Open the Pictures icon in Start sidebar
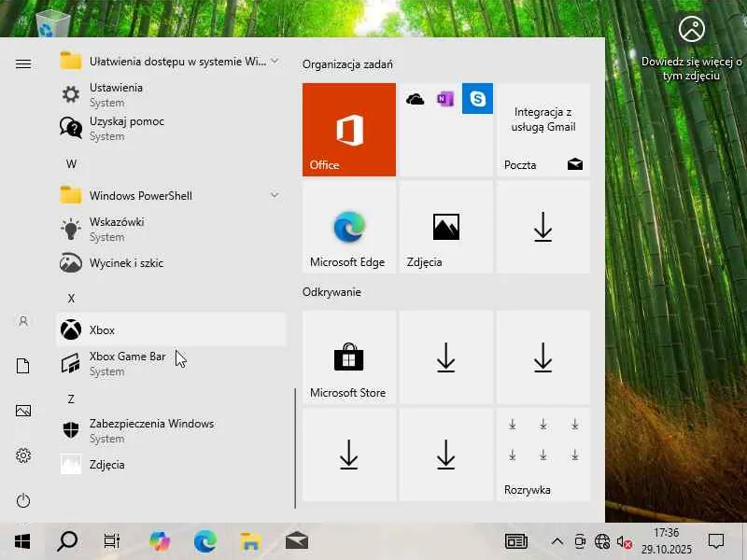Viewport: 747px width, 560px height. 23,411
